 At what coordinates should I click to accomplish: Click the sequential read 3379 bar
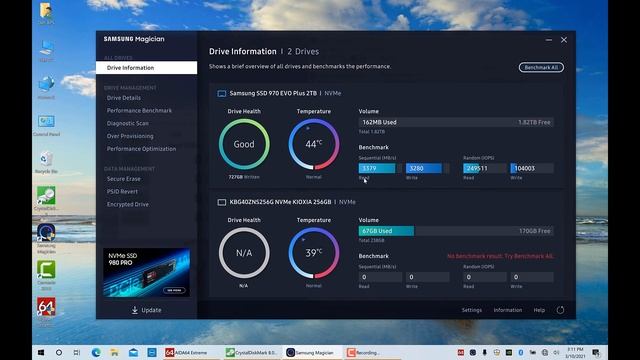click(380, 168)
